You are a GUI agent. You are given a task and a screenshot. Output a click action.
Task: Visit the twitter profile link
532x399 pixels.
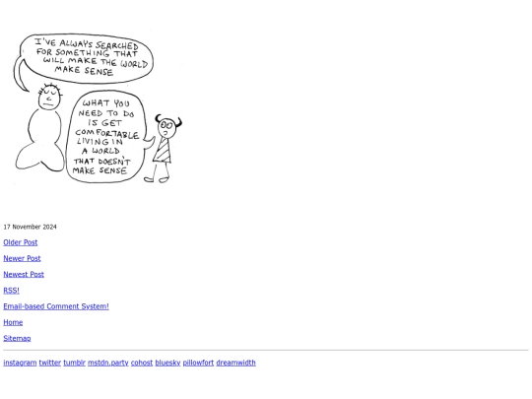pyautogui.click(x=50, y=363)
